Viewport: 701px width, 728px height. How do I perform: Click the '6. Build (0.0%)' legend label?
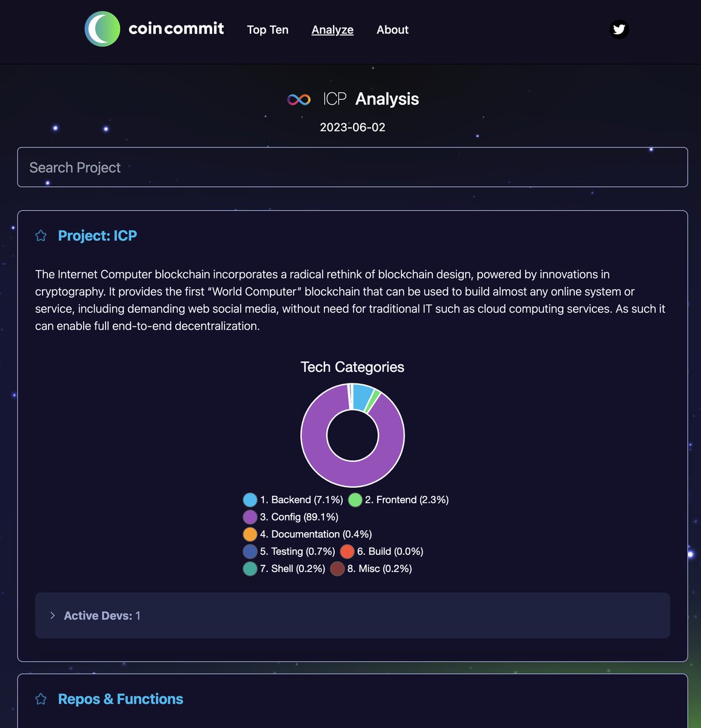[390, 551]
